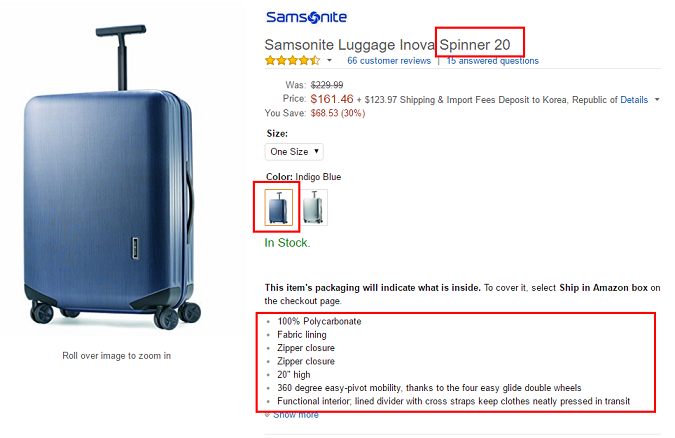This screenshot has width=675, height=438.
Task: Click the star rating icons
Action: [x=292, y=61]
